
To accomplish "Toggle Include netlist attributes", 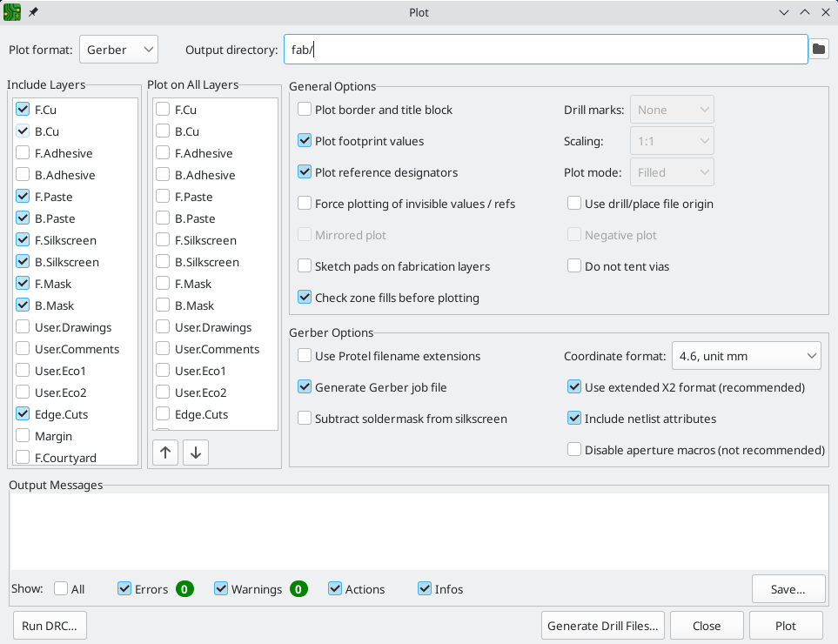I will click(x=574, y=419).
